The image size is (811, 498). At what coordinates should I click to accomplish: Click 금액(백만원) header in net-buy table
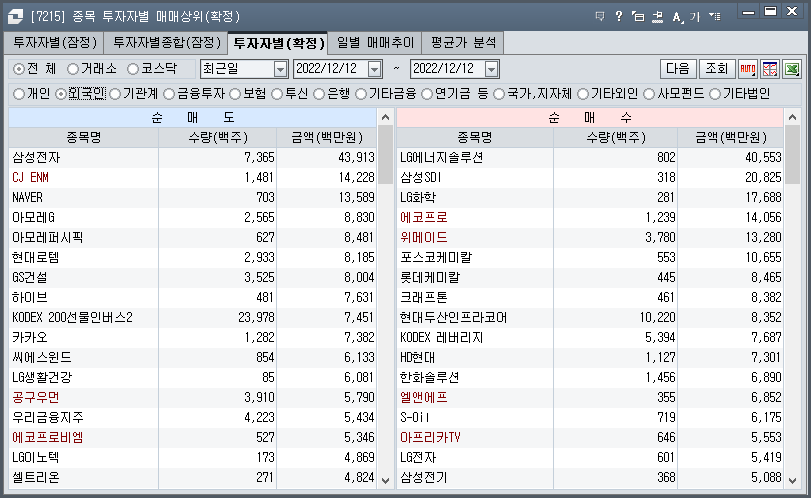[x=731, y=138]
